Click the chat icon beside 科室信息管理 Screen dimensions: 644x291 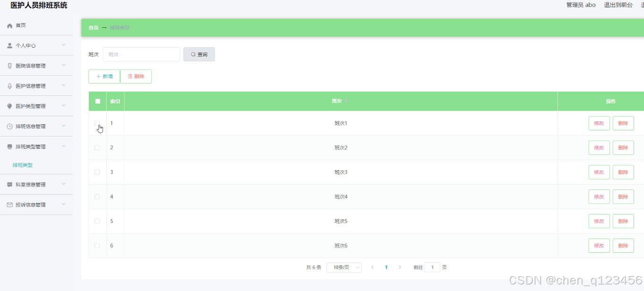(x=9, y=185)
